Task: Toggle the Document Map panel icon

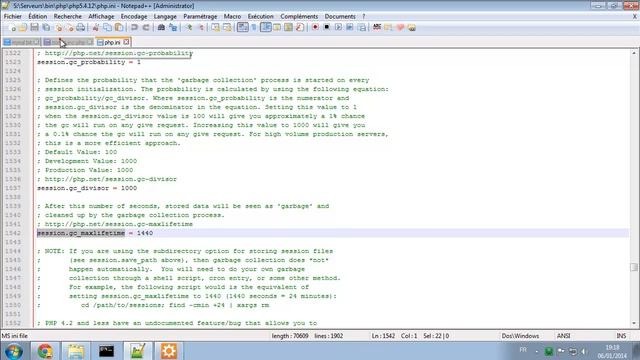Action: (288, 27)
